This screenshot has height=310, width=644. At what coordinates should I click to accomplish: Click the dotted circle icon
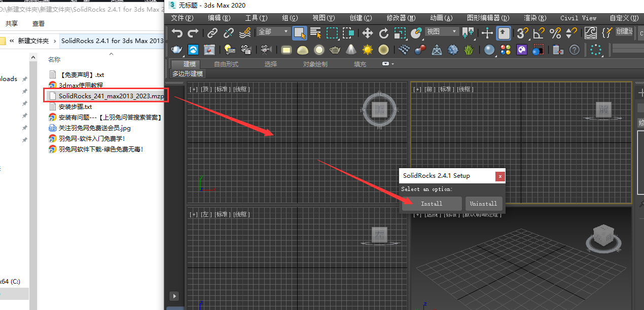pos(596,50)
